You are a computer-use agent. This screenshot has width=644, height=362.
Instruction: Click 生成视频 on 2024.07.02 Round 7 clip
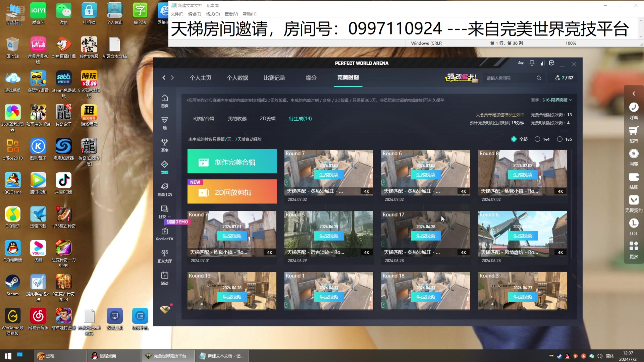tap(329, 175)
